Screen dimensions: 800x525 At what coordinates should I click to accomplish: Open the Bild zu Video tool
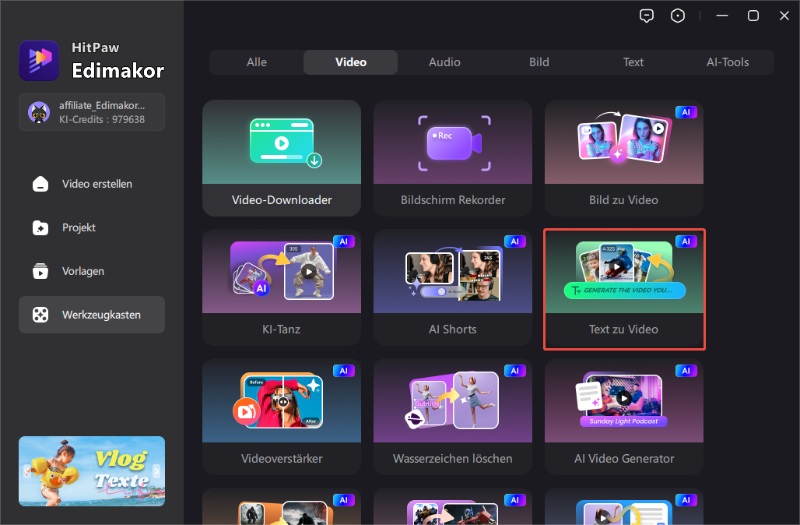point(624,157)
